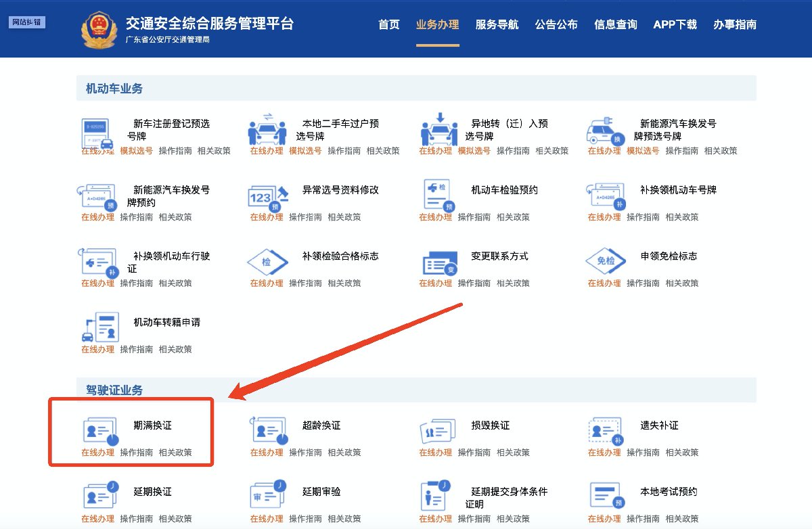The height and width of the screenshot is (529, 812).
Task: Click 在线办理 under 本地考试预约
Action: pyautogui.click(x=604, y=519)
